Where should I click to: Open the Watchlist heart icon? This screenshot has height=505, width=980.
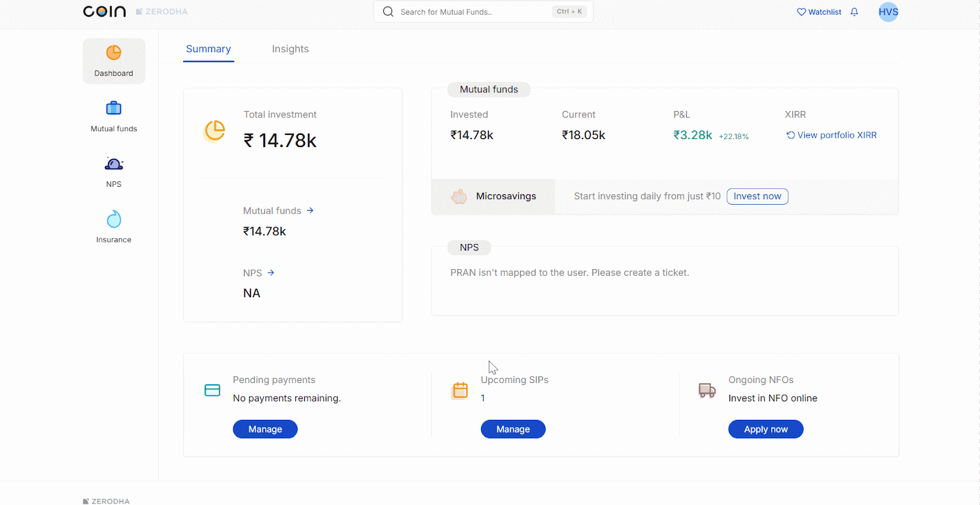[801, 12]
